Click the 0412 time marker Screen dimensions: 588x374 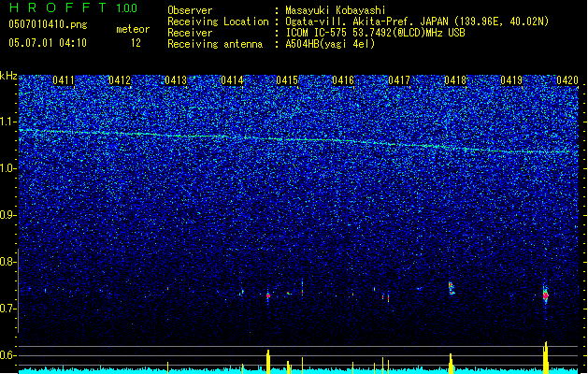pyautogui.click(x=120, y=80)
